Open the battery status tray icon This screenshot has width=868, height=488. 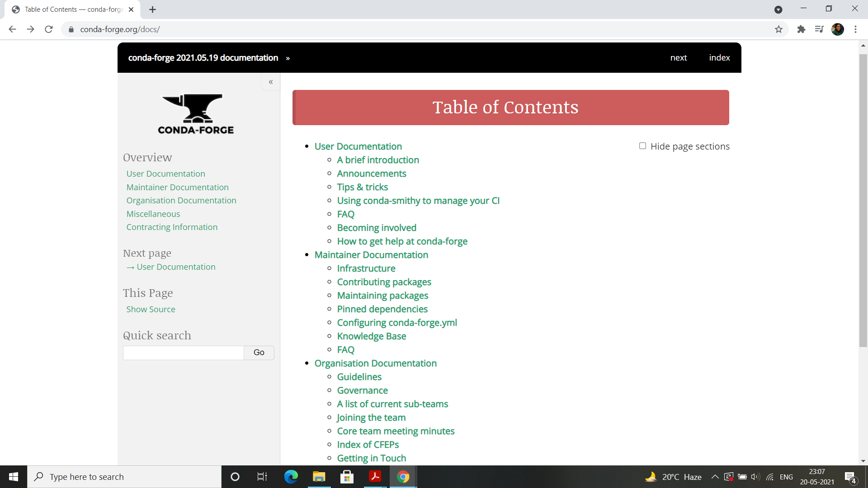coord(742,477)
